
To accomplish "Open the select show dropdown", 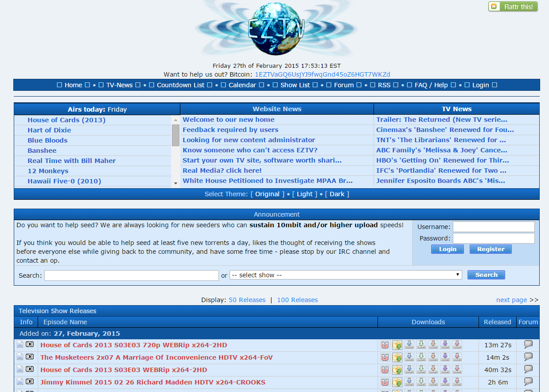I will point(346,275).
